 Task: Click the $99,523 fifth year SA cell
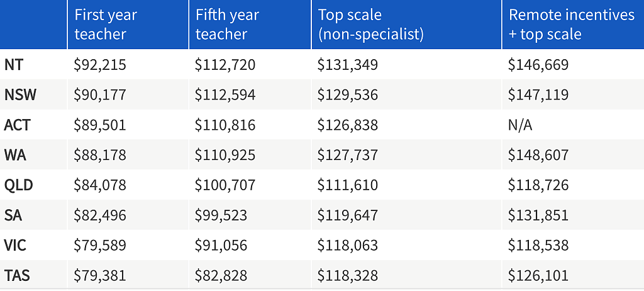(x=221, y=215)
